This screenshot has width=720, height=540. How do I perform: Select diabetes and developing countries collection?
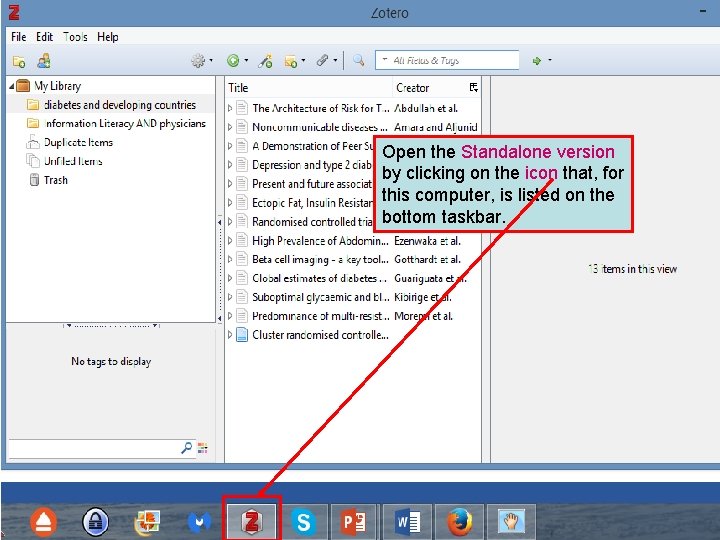(x=120, y=105)
